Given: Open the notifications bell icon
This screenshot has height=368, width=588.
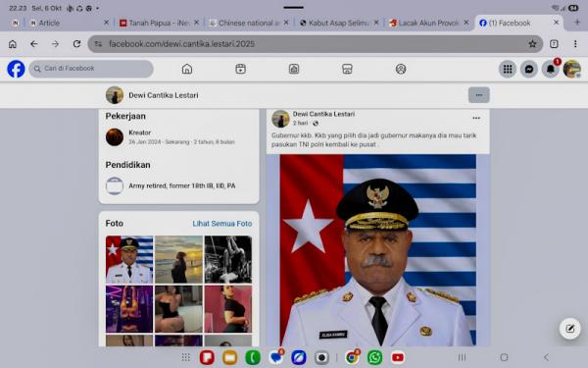Looking at the screenshot, I should 550,69.
